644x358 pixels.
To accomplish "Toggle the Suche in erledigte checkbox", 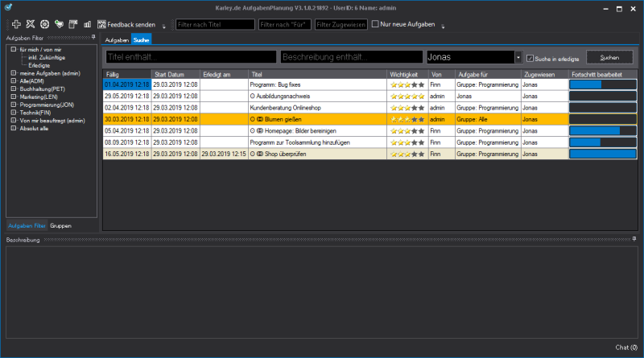I will (x=530, y=58).
